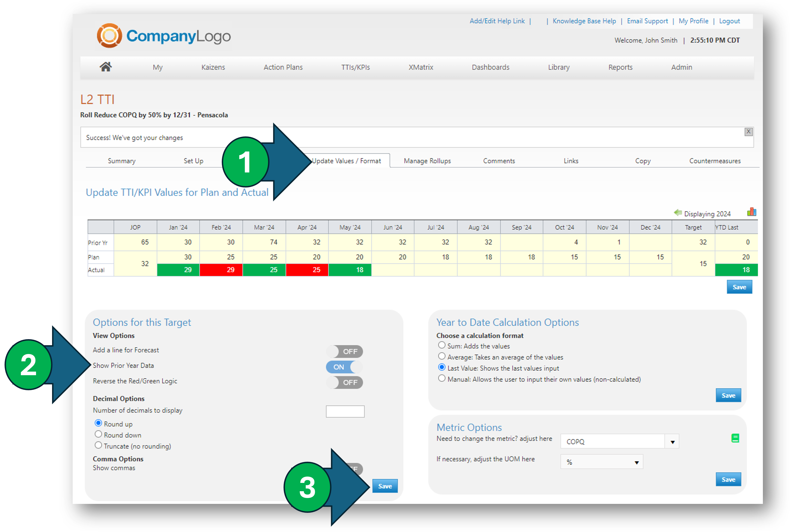The height and width of the screenshot is (532, 791).
Task: Turn off Show Prior Year Data
Action: click(344, 367)
